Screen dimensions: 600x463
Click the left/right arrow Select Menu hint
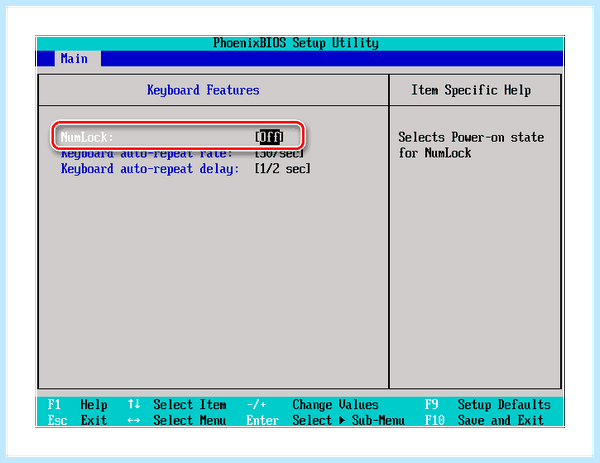[x=177, y=420]
